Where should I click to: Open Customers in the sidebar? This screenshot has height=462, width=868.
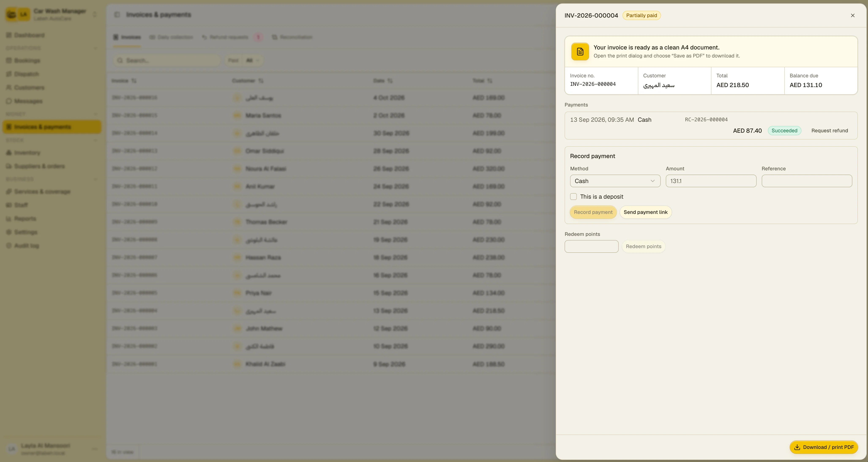pos(52,88)
